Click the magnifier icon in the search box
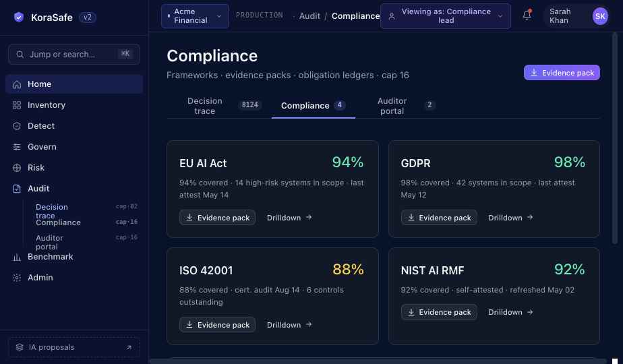 [20, 55]
